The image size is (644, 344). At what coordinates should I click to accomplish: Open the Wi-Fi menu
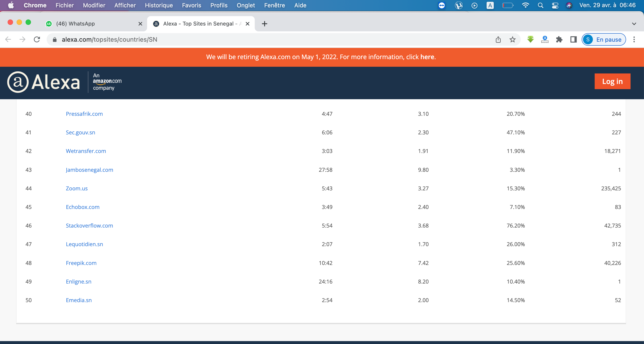pos(525,5)
